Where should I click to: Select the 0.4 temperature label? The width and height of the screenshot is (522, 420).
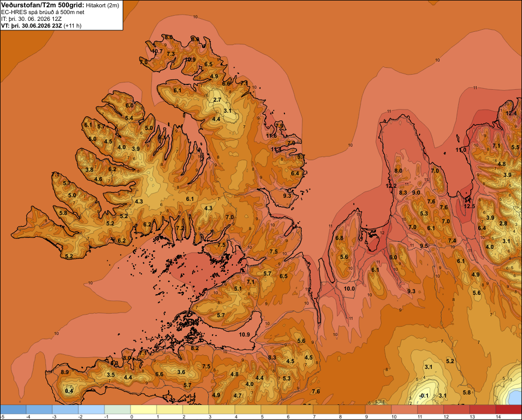click(69, 391)
